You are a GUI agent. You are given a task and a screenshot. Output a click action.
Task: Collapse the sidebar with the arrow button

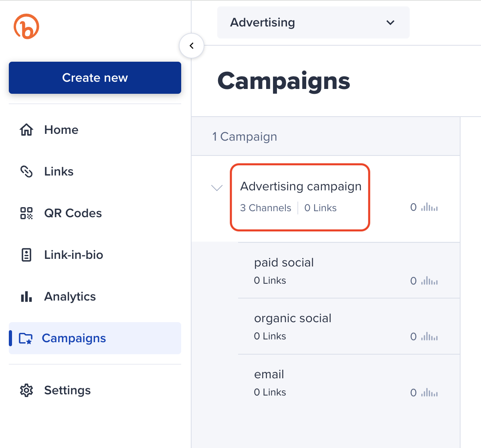click(192, 45)
